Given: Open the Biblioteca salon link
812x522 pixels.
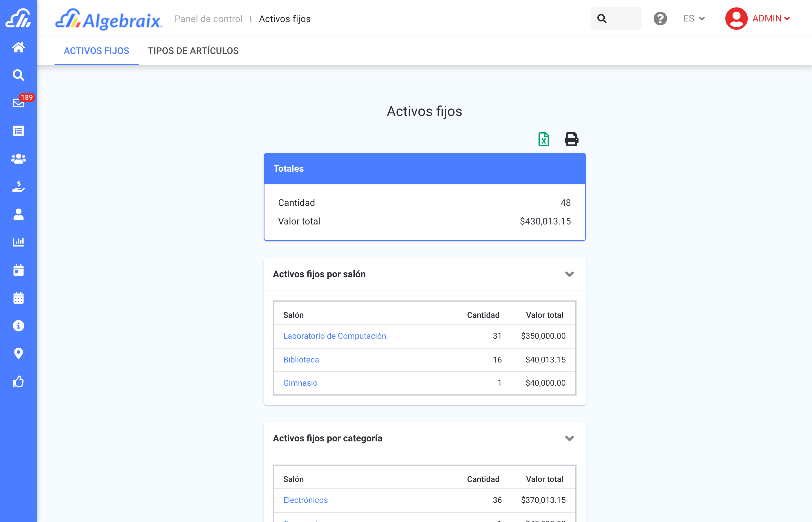Looking at the screenshot, I should (301, 360).
